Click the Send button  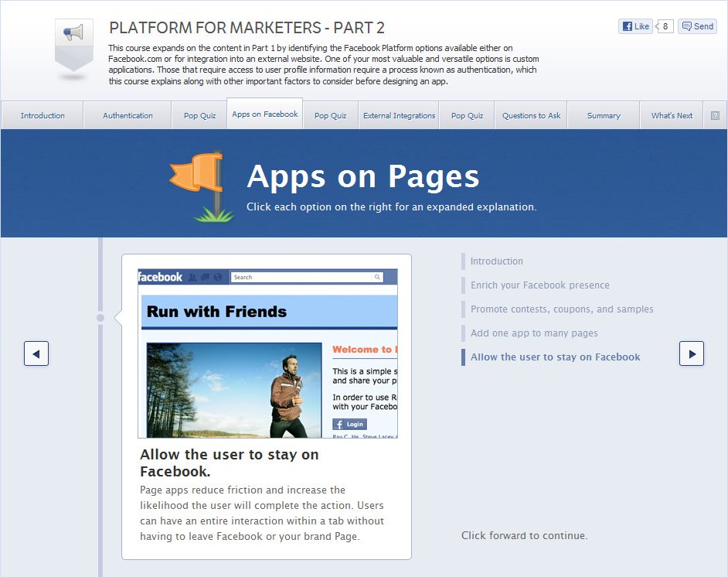(x=697, y=26)
